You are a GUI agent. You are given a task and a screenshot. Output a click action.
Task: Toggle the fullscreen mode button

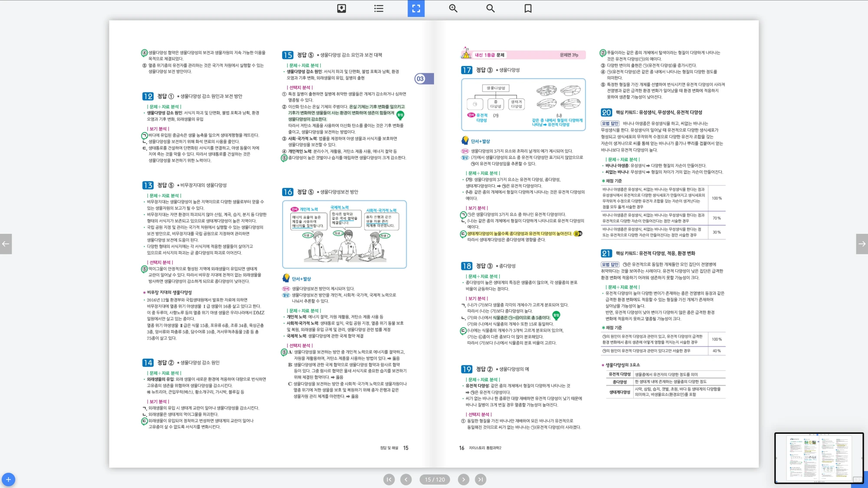click(416, 8)
